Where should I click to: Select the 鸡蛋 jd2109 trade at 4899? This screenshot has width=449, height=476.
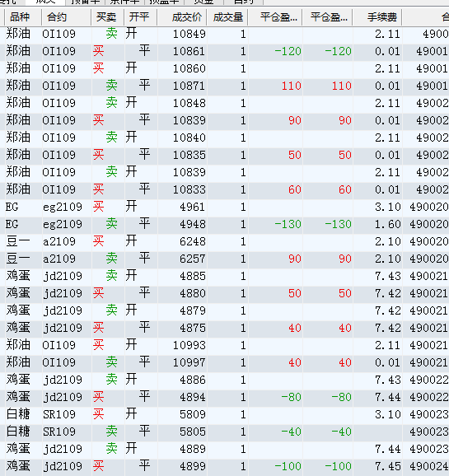pos(224,466)
